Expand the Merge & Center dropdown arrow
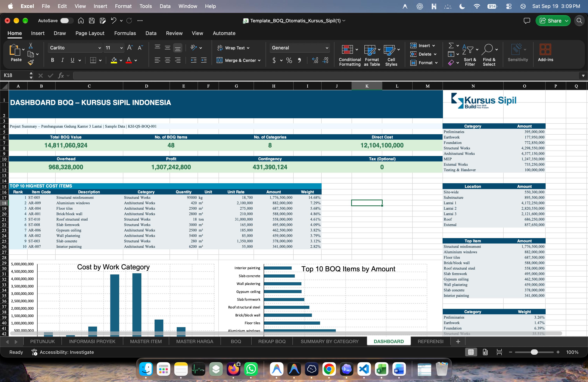Screen dimensions: 588x382 259,60
